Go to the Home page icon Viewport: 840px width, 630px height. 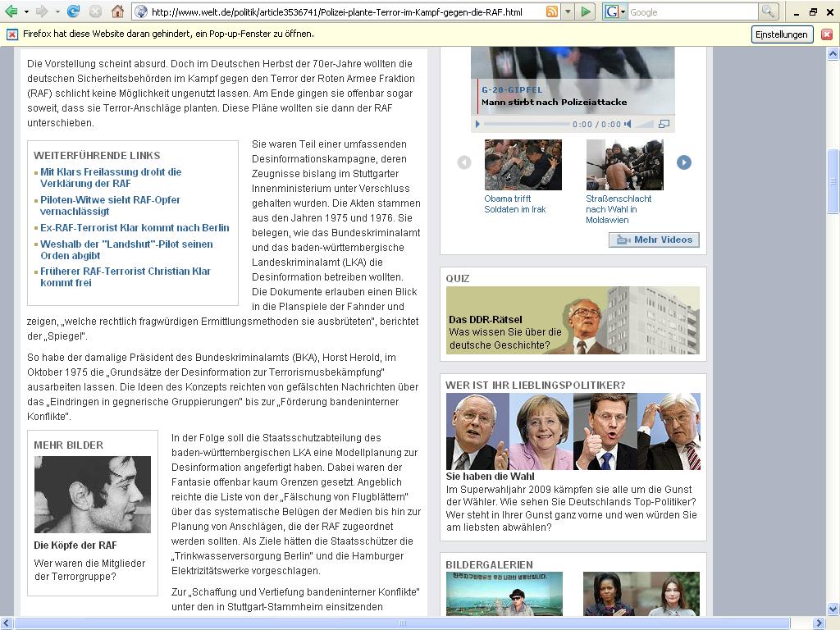(x=118, y=11)
